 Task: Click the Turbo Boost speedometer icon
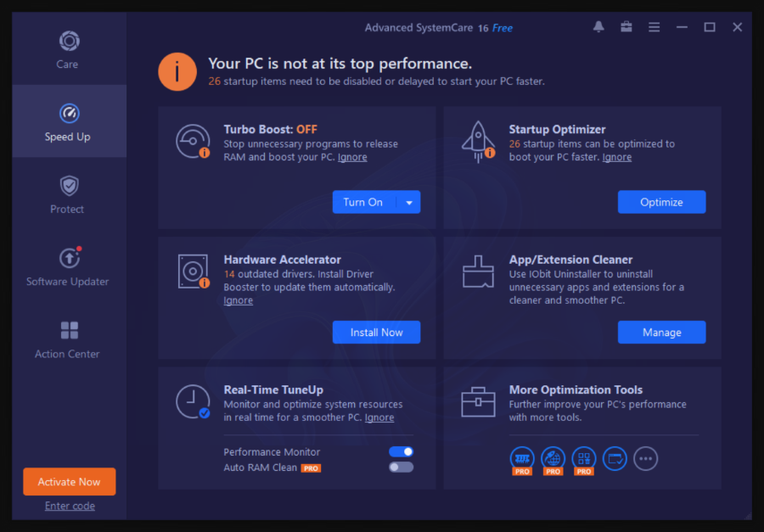192,141
